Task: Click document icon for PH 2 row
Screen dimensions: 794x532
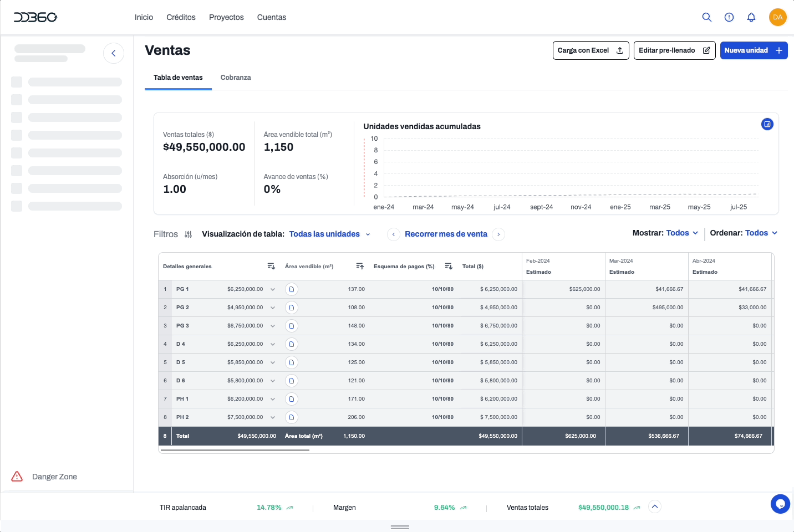Action: point(292,417)
